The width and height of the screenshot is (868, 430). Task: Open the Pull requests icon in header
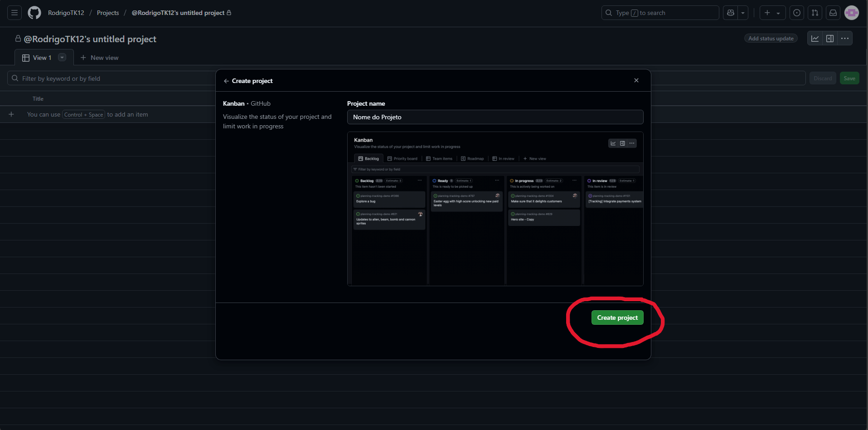click(815, 13)
